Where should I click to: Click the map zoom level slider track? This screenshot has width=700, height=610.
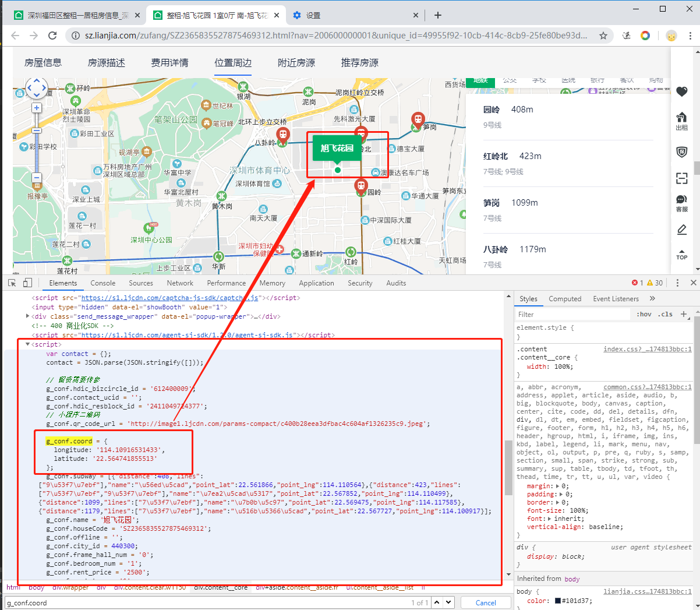tap(37, 143)
